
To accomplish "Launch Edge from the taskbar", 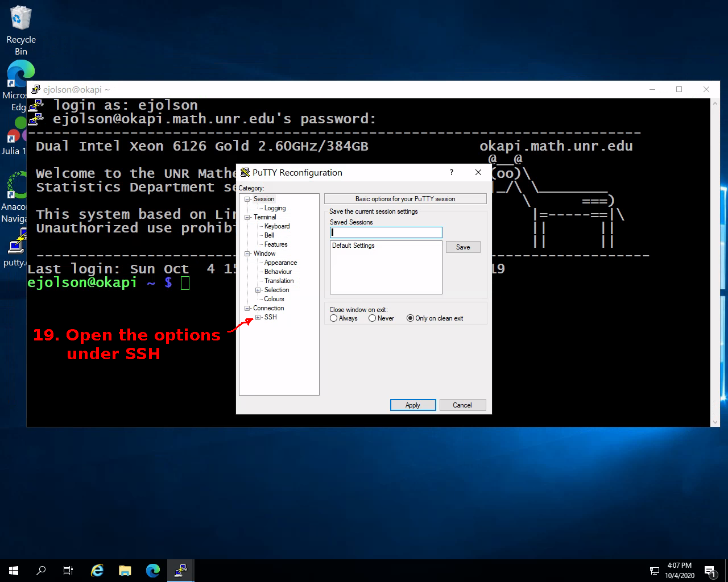I will [x=153, y=571].
